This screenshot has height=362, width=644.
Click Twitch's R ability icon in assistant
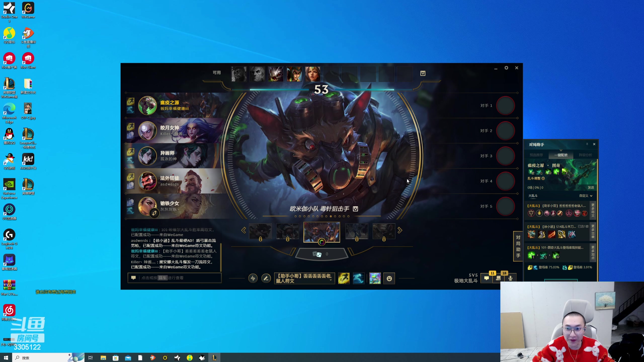coord(565,172)
